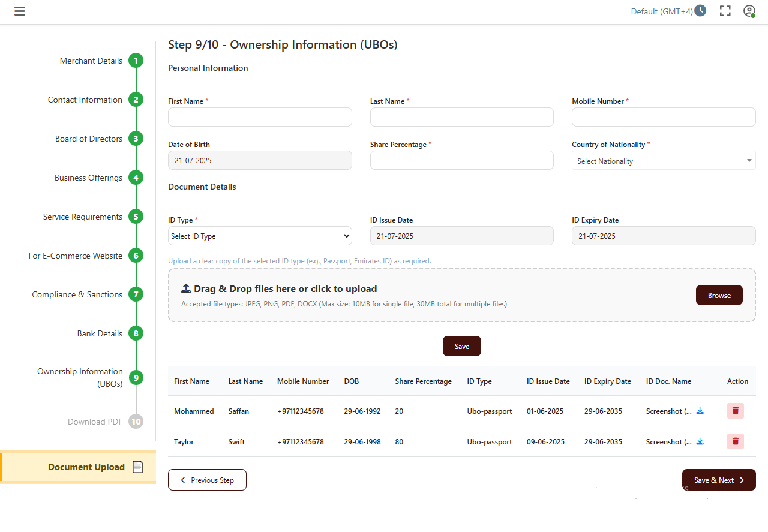Open the ID Expiry Date picker
Viewport: 768px width, 532px height.
tap(664, 236)
